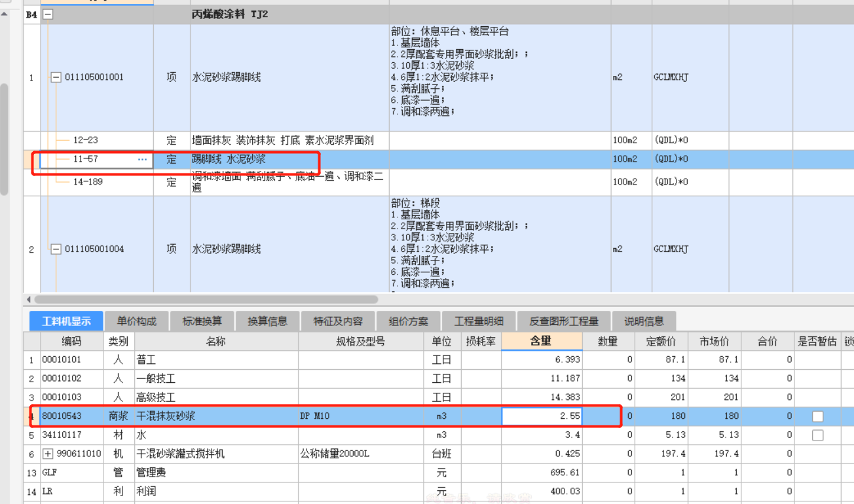Open the 组价方案 tab
The height and width of the screenshot is (504, 854).
(x=409, y=321)
